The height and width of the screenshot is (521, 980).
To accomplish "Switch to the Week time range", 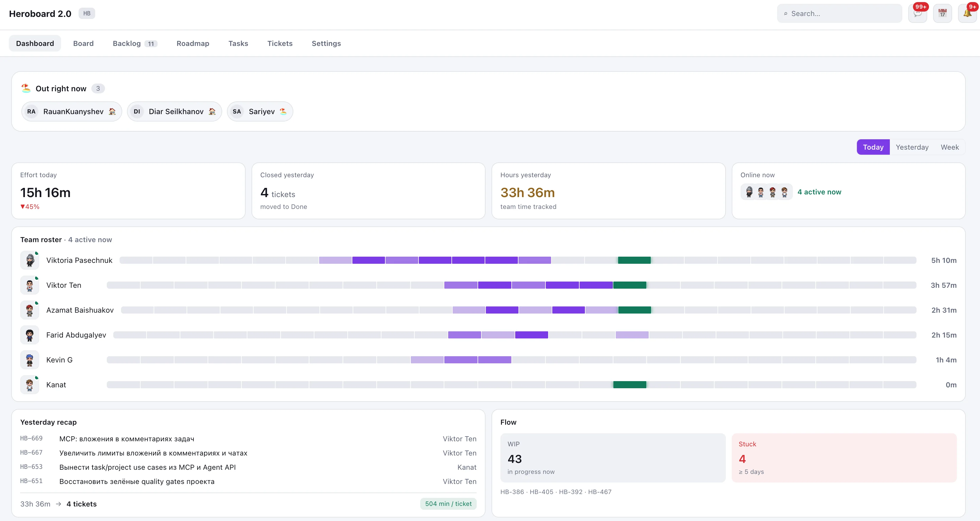I will click(x=949, y=147).
